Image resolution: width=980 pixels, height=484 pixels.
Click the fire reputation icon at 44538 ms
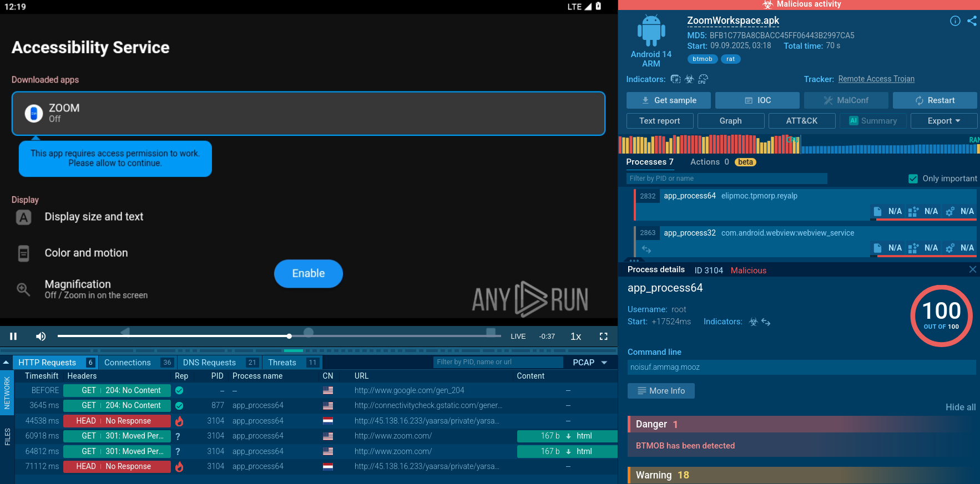(x=179, y=421)
